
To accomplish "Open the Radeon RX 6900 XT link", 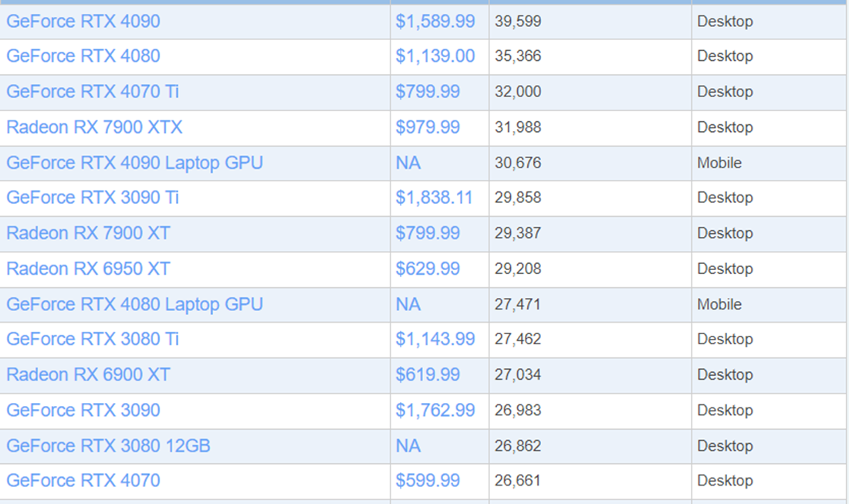I will [x=88, y=374].
